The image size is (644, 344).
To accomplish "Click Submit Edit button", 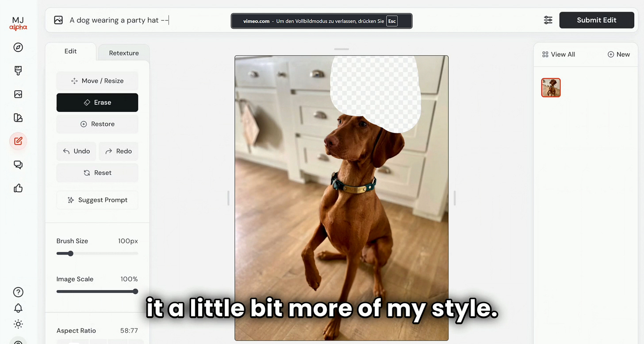I will tap(597, 20).
